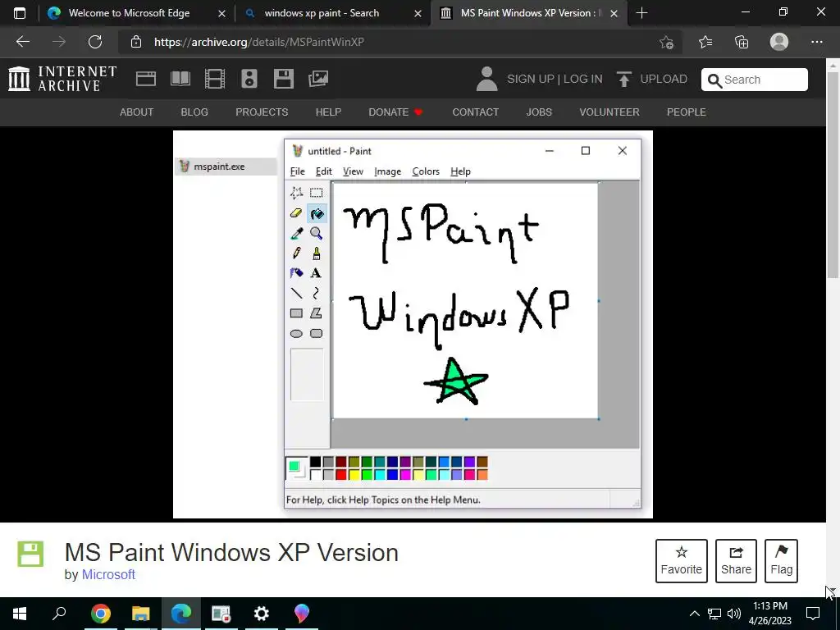
Task: Click the Internet Archive logo
Action: pyautogui.click(x=62, y=79)
